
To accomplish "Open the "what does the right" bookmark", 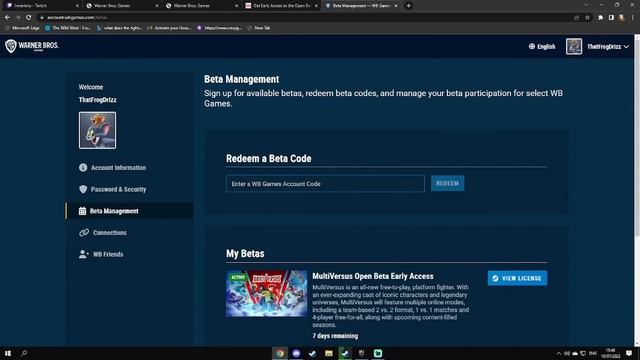I will [119, 28].
